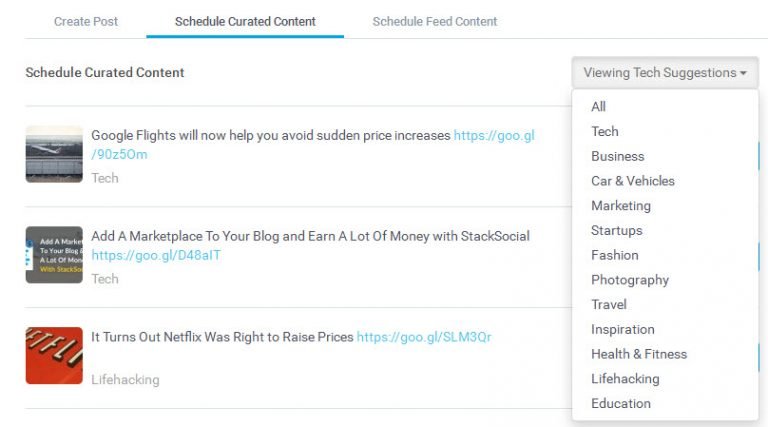Viewport: 768px width, 427px height.
Task: Click the Netflix article red thumbnail
Action: click(54, 355)
